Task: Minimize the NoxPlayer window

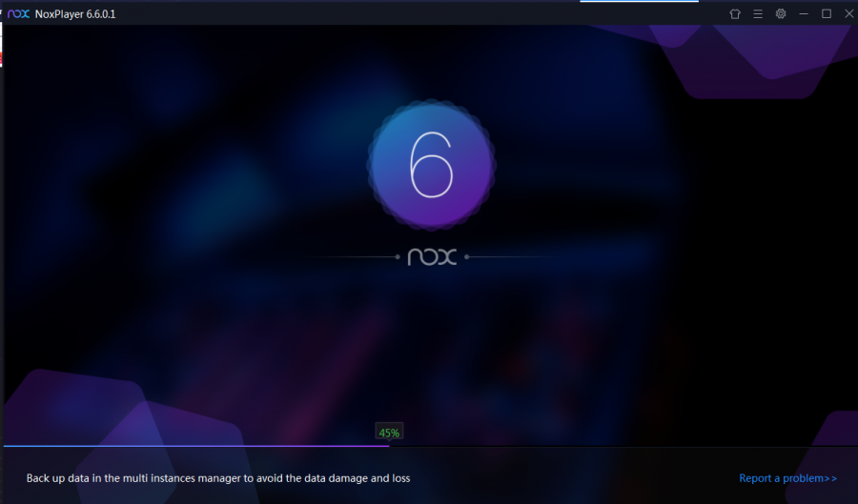Action: pyautogui.click(x=804, y=14)
